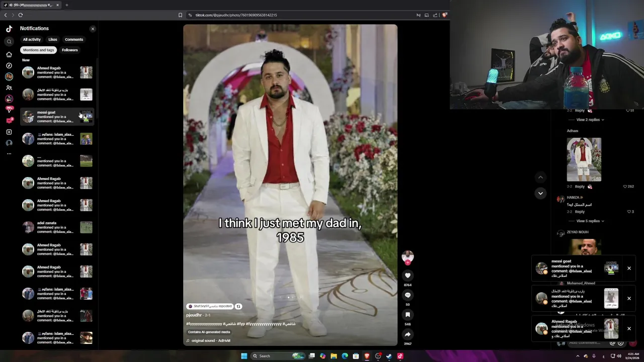The width and height of the screenshot is (644, 362).
Task: Go to previous post with up arrow
Action: 540,177
